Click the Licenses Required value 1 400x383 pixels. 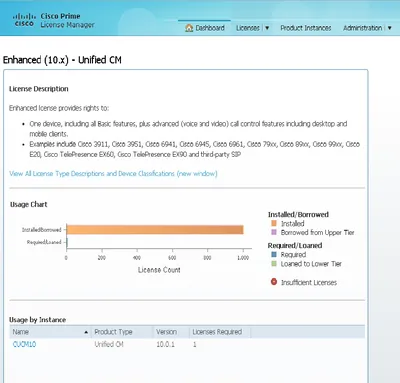(195, 344)
